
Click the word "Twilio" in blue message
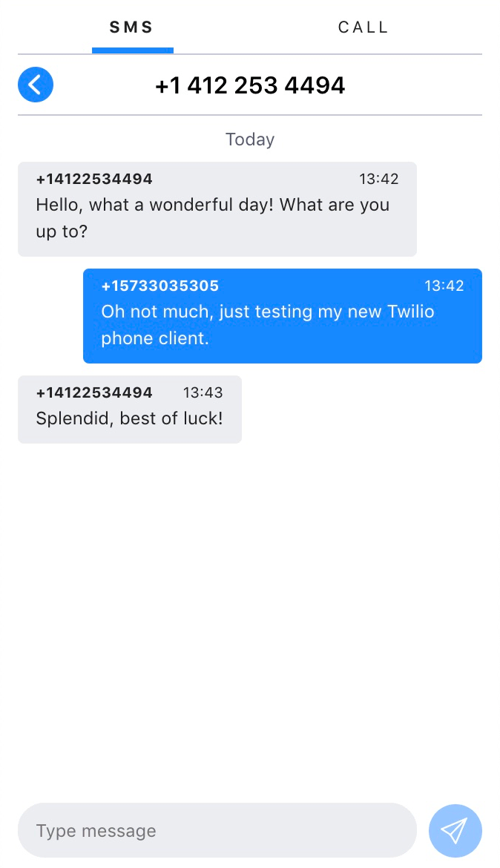[411, 312]
